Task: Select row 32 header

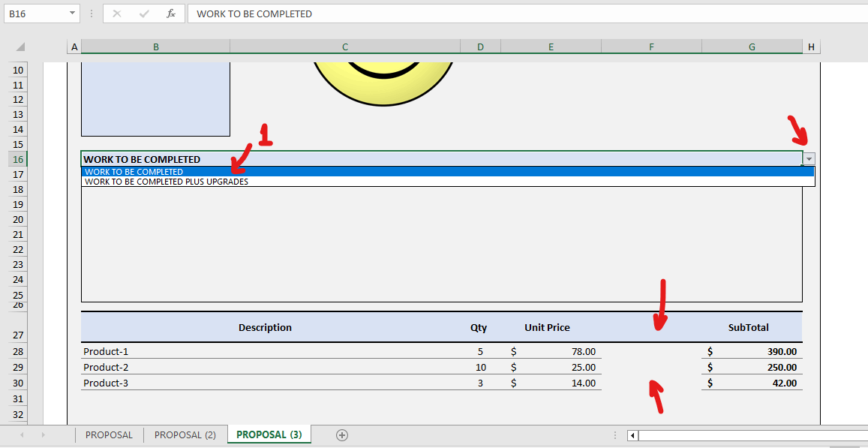Action: click(x=18, y=414)
